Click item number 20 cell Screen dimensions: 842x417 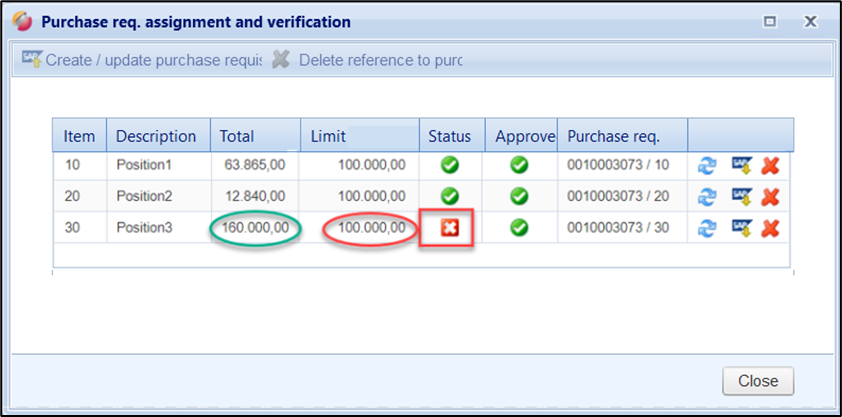pyautogui.click(x=79, y=196)
